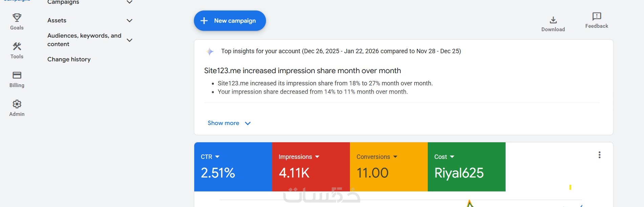Expand the Assets section chevron
This screenshot has height=207, width=644.
click(129, 21)
